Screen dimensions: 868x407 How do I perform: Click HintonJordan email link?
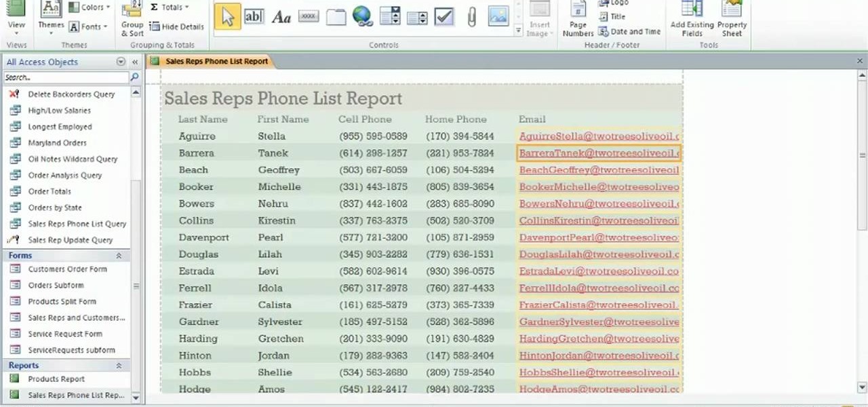pos(599,355)
